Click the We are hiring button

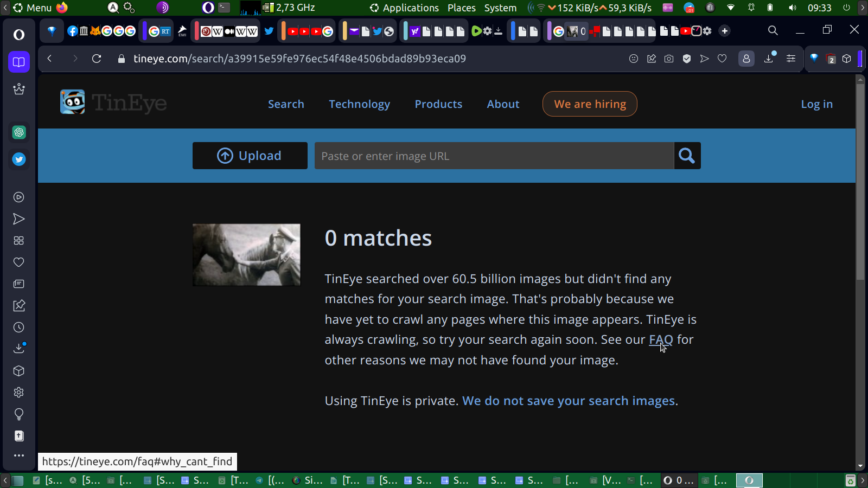point(590,104)
